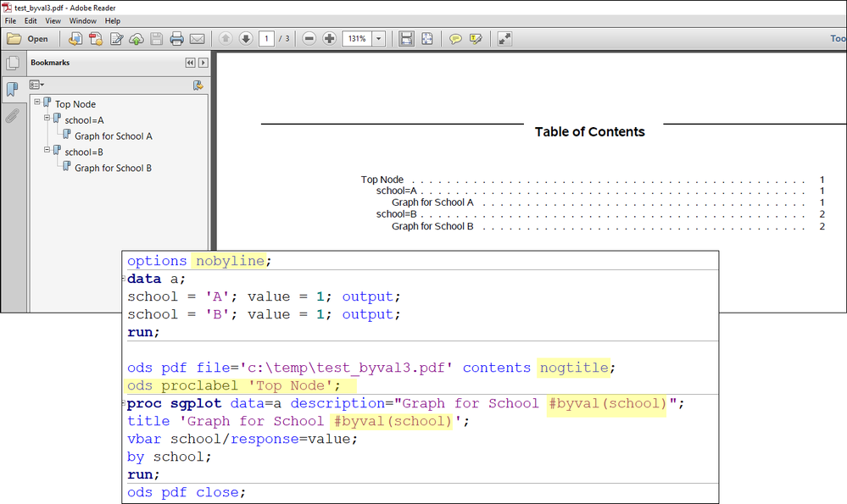Add a sticky note comment icon
Viewport: 847px width, 504px height.
pos(455,39)
